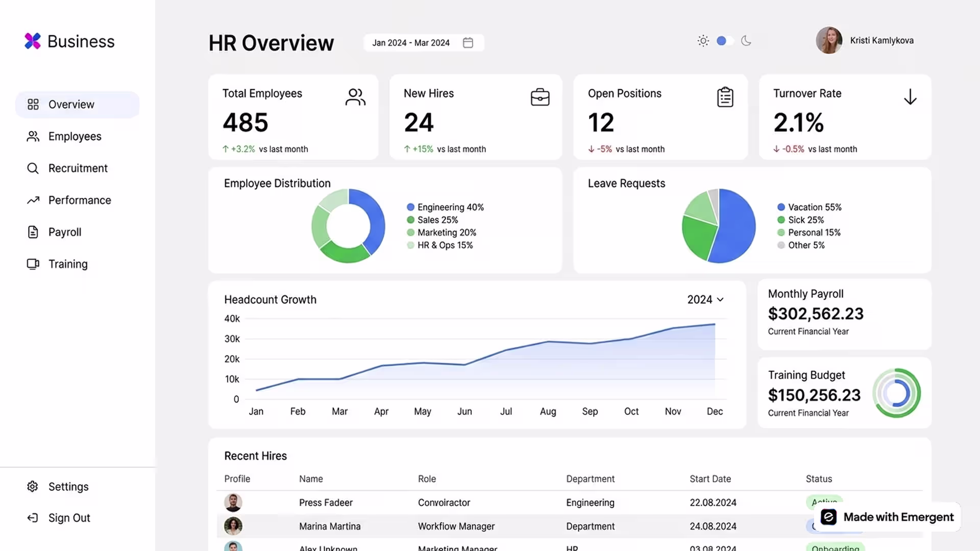Click the Performance trend-line icon

click(33, 200)
